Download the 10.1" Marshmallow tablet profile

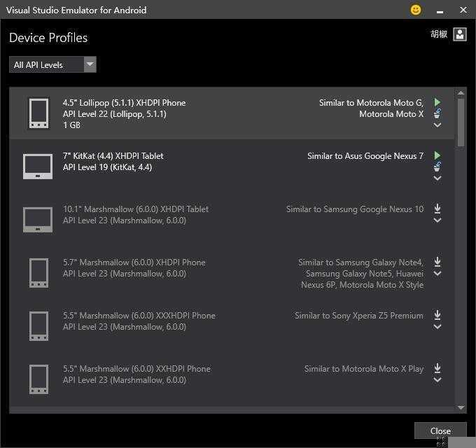(437, 209)
